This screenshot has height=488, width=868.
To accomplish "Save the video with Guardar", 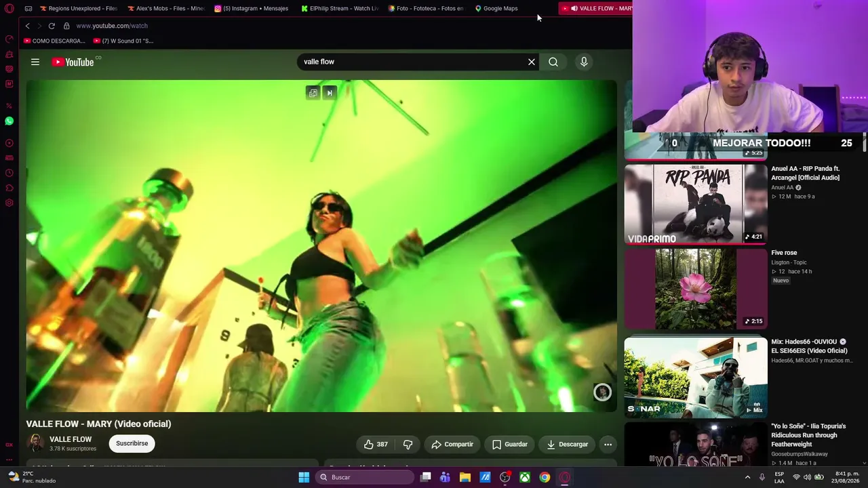I will (509, 445).
